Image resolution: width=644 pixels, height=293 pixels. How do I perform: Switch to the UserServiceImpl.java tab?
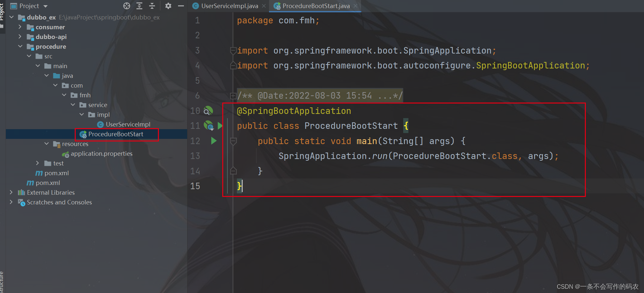tap(227, 6)
